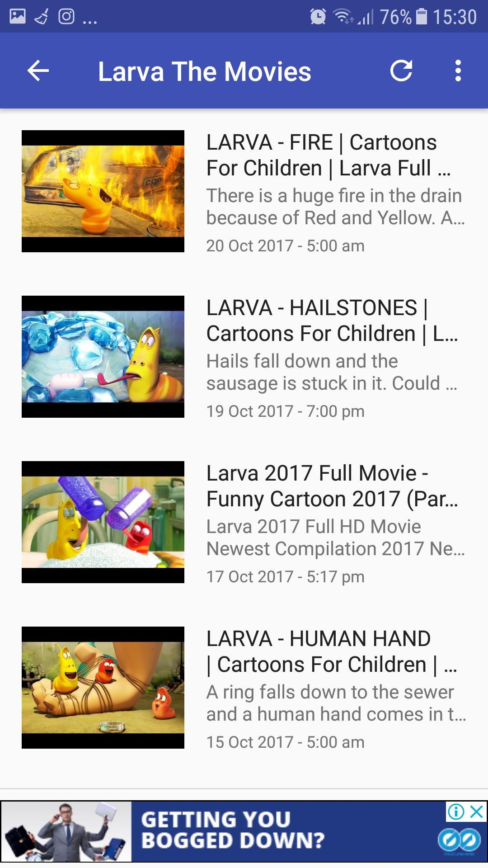Image resolution: width=488 pixels, height=868 pixels.
Task: Tap the ad logo circles icon
Action: tap(459, 841)
